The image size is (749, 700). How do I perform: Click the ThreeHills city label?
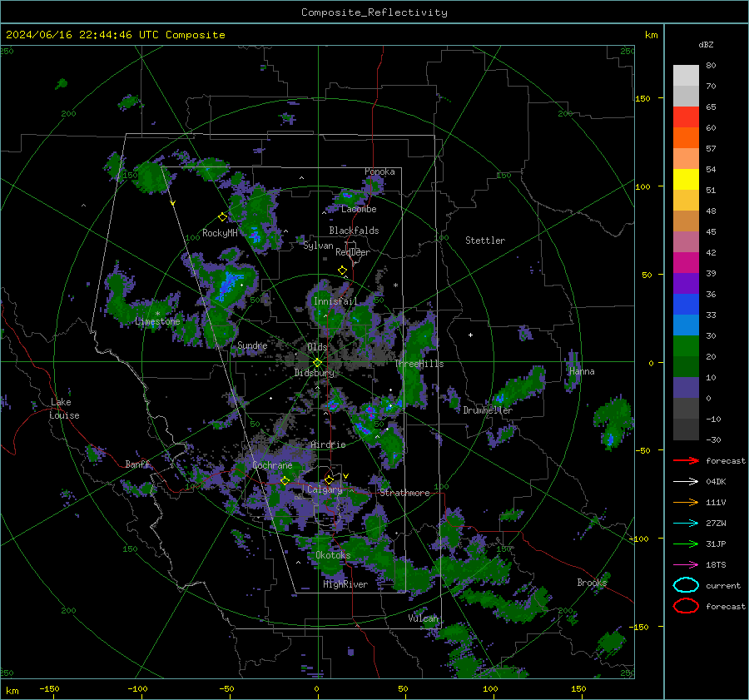(419, 364)
